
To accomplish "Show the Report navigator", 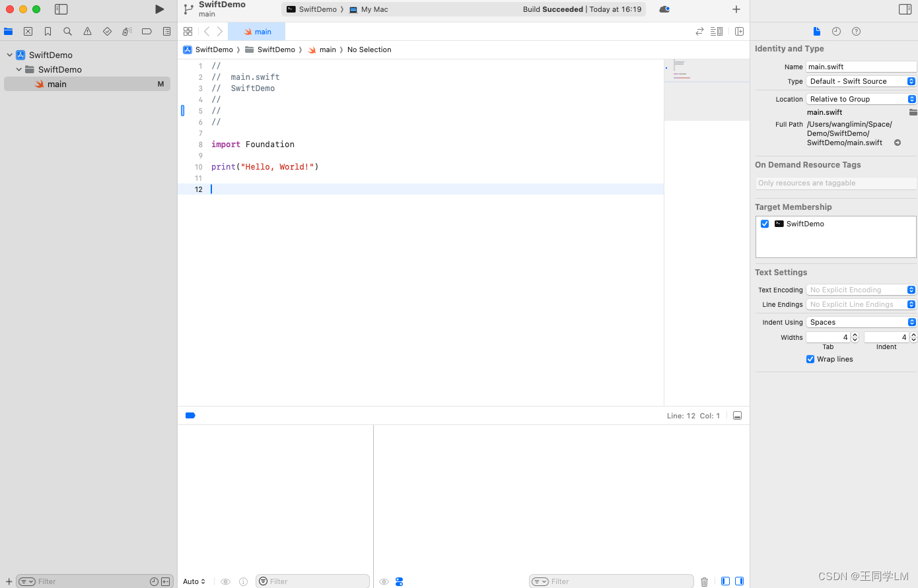I will (166, 31).
